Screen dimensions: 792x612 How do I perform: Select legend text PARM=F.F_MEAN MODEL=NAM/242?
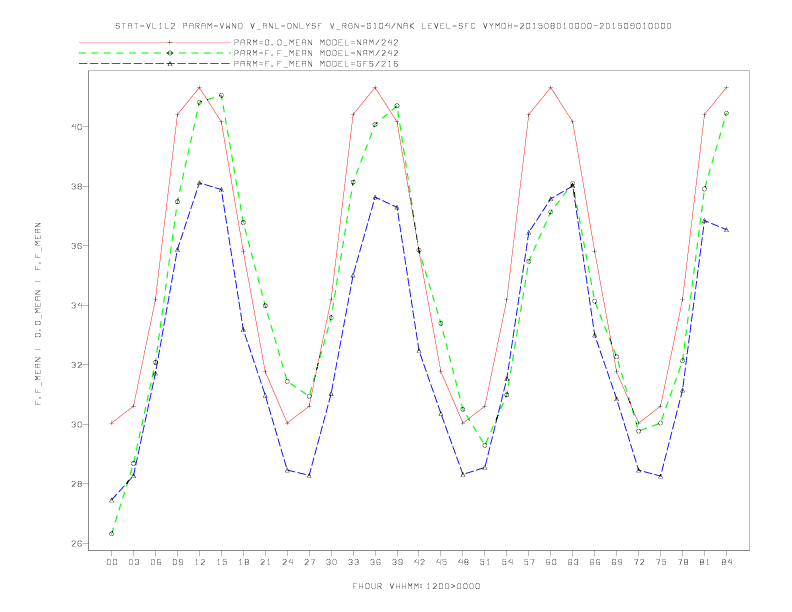click(x=316, y=53)
